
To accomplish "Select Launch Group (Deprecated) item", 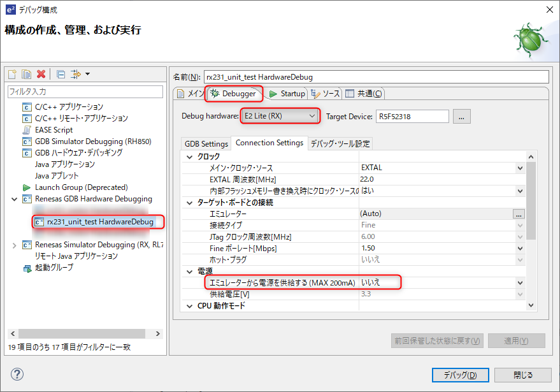I will (x=81, y=187).
